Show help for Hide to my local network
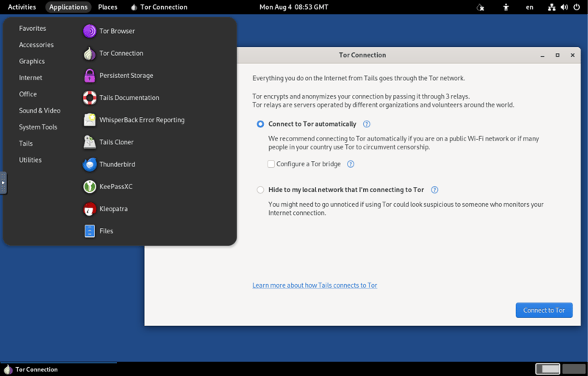Image resolution: width=588 pixels, height=376 pixels. point(434,190)
